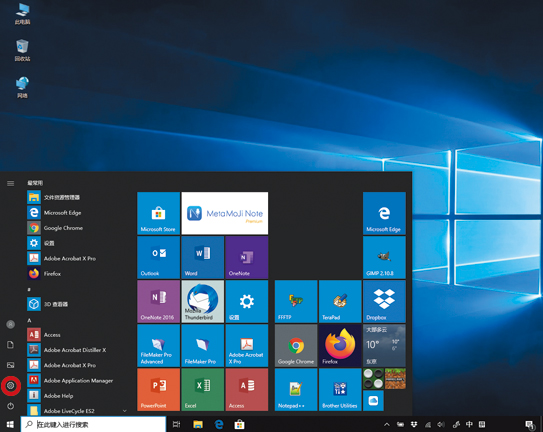The height and width of the screenshot is (432, 543).
Task: Open Settings gear in the Start rail
Action: pyautogui.click(x=11, y=385)
